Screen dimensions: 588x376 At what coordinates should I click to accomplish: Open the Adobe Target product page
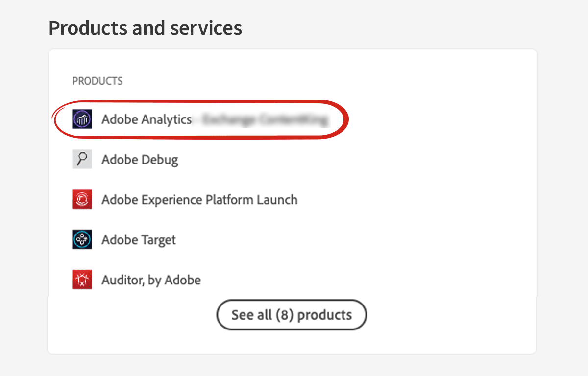pos(138,239)
